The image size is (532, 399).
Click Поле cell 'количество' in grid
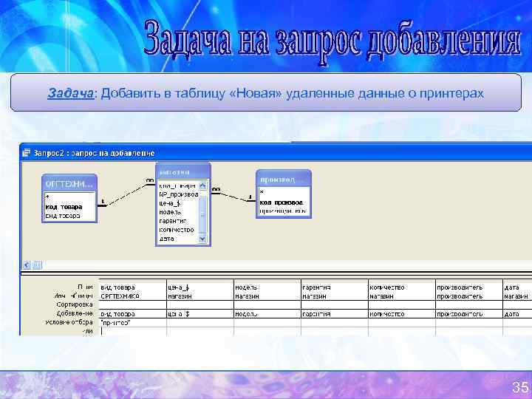(401, 287)
